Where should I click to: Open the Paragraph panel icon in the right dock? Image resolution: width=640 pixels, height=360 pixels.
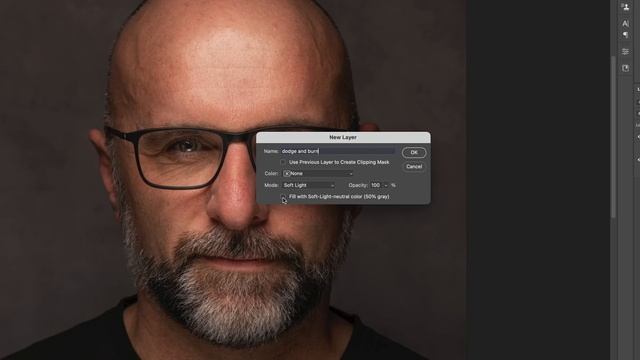click(625, 36)
